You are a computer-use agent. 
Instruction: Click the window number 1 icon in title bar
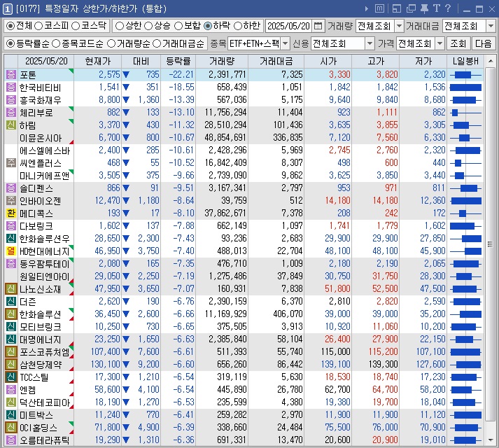click(7, 8)
